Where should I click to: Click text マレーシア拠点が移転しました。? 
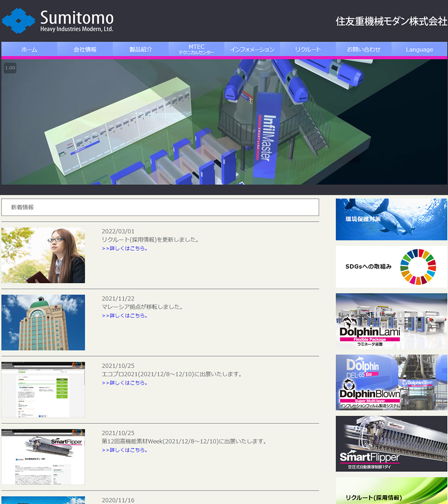click(143, 307)
